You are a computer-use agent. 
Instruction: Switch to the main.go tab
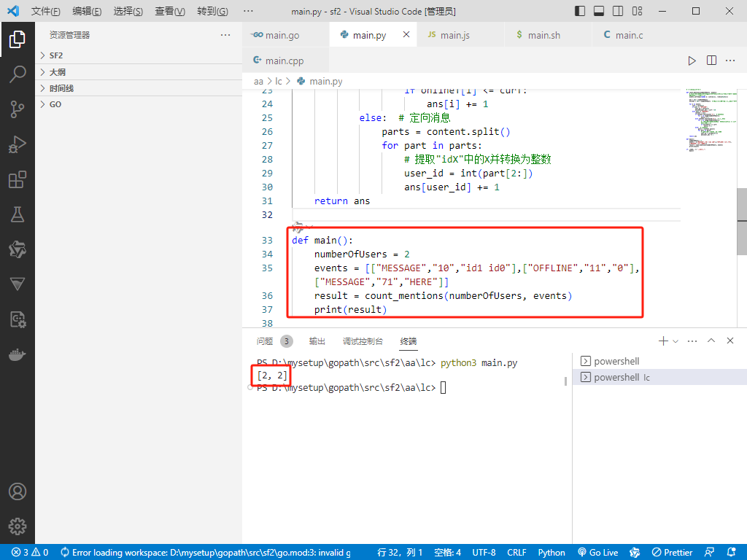coord(285,35)
